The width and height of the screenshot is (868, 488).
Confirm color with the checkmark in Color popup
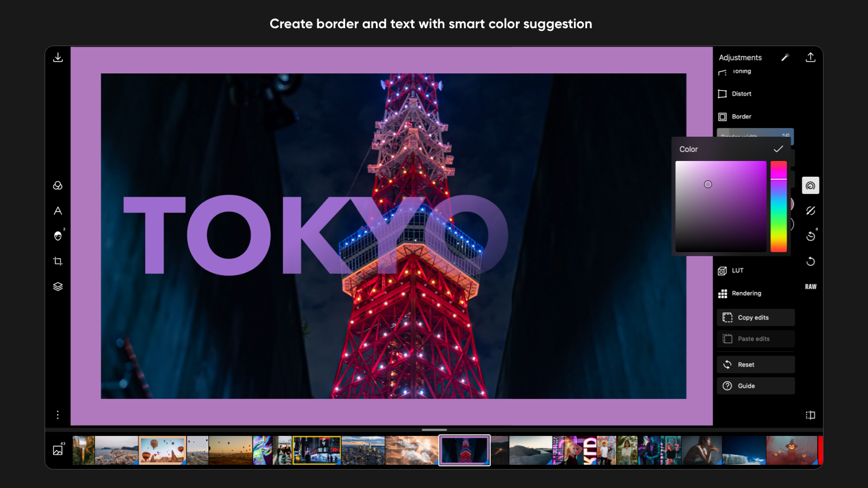[778, 149]
